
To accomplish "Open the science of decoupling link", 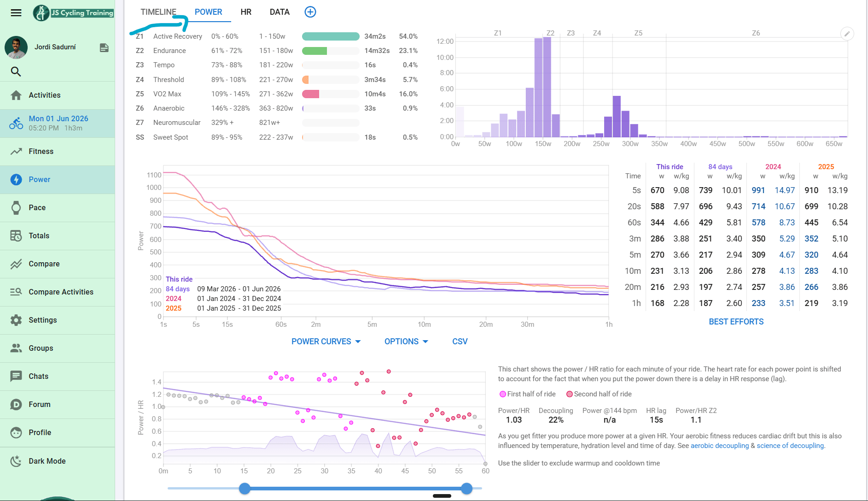I will pyautogui.click(x=790, y=446).
